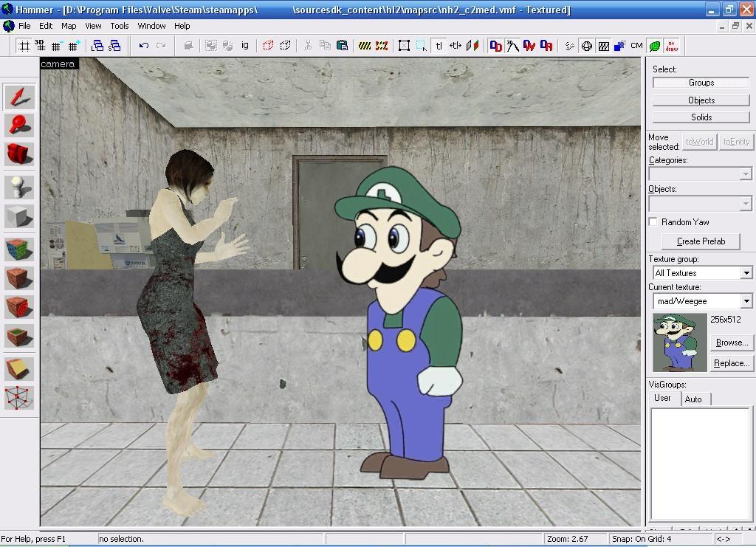Click the Replace... texture button
Viewport: 756px width, 547px height.
(732, 363)
